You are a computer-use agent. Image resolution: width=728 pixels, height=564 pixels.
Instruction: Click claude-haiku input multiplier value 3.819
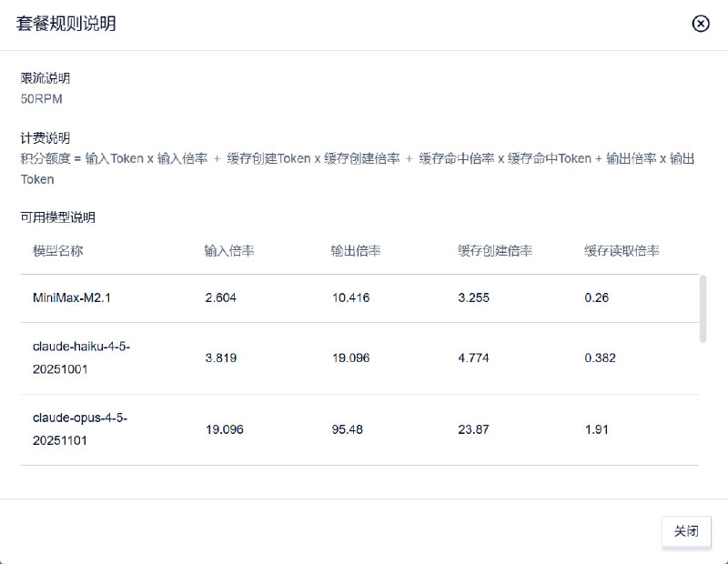tap(221, 358)
